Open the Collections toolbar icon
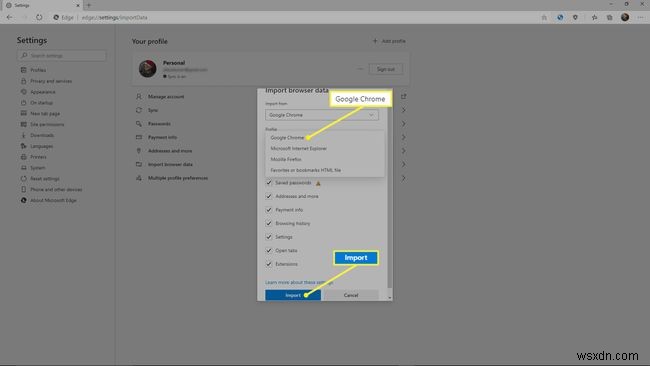 [609, 17]
